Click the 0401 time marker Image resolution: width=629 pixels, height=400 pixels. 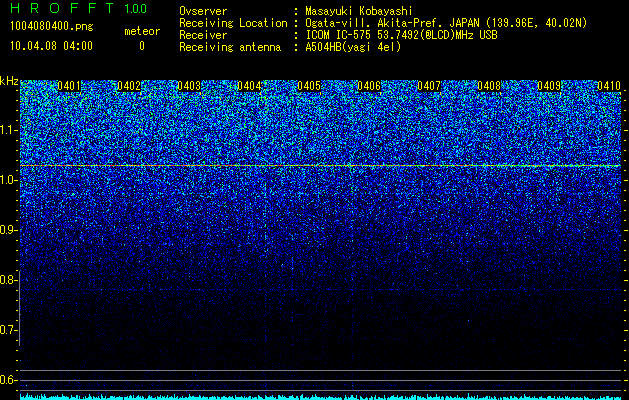[x=69, y=86]
